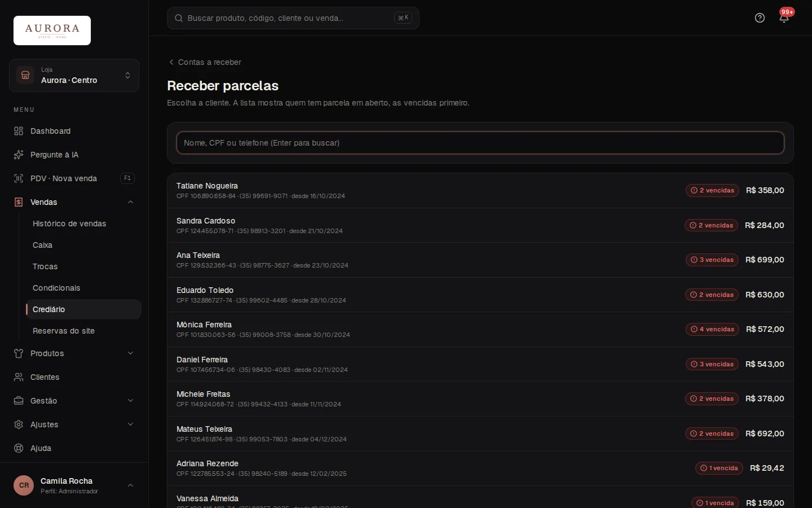The width and height of the screenshot is (812, 508).
Task: Select client Daniel Ferreira
Action: [480, 364]
